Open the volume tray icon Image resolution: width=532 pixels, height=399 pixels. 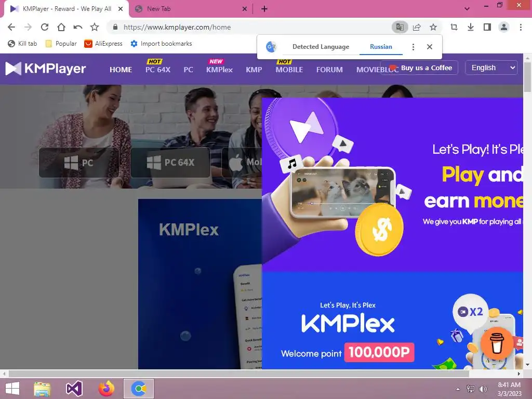[483, 389]
